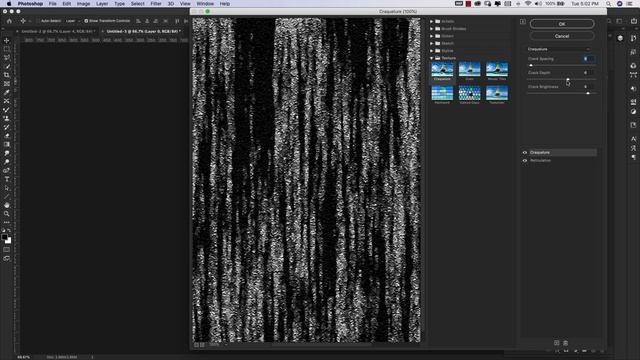This screenshot has height=360, width=640.
Task: Zoom in the filter preview (plus button)
Action: [202, 345]
